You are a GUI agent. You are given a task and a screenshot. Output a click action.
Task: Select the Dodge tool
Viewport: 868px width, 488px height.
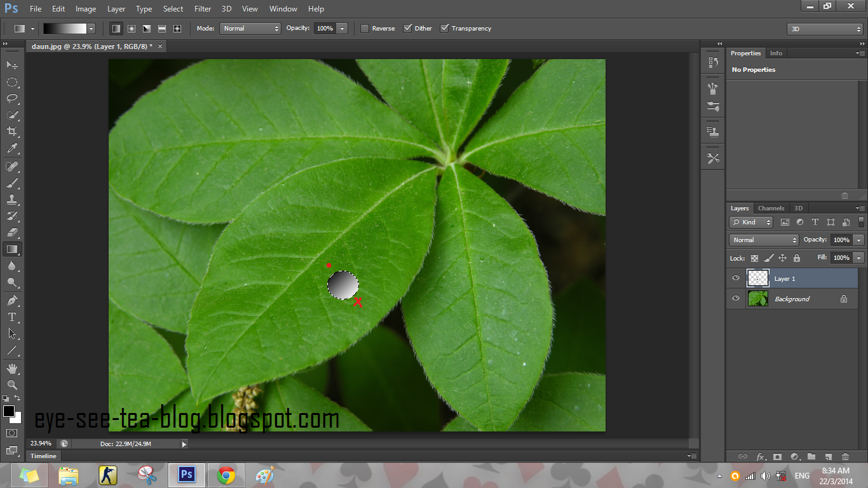click(12, 282)
